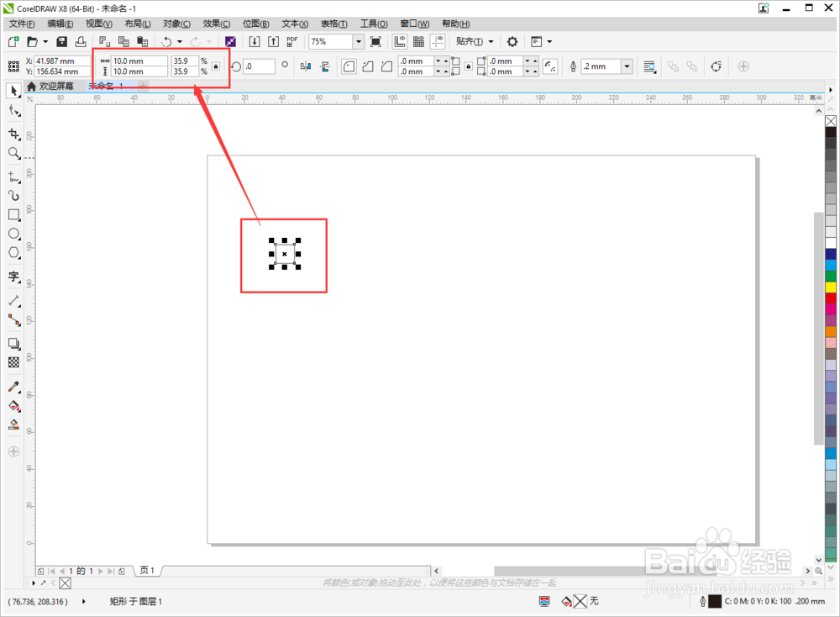Select the Text tool
The image size is (840, 617).
click(x=13, y=276)
